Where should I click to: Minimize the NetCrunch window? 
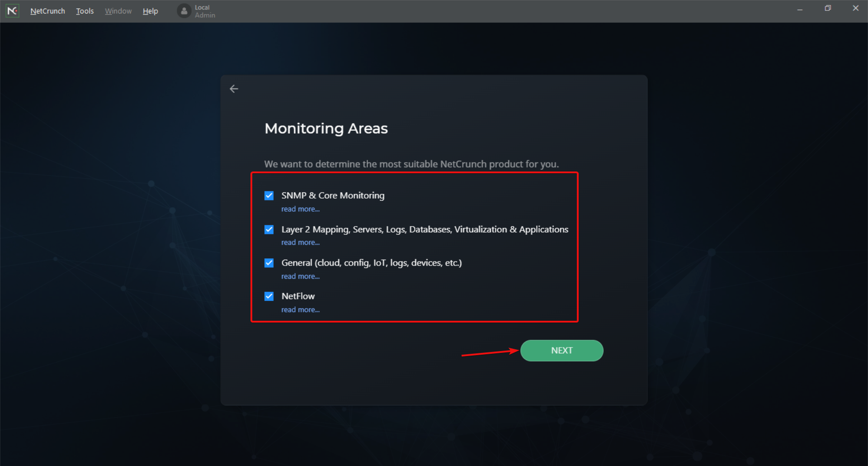pos(800,9)
